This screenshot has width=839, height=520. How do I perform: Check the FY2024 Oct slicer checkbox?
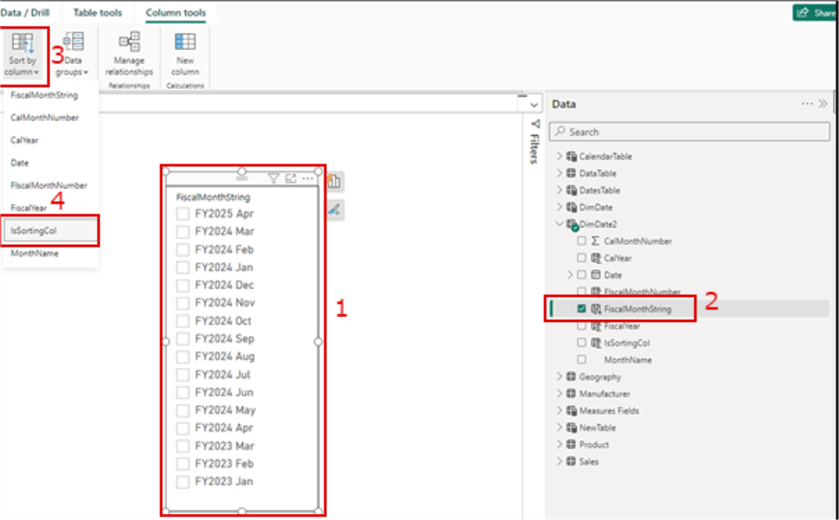click(x=182, y=321)
